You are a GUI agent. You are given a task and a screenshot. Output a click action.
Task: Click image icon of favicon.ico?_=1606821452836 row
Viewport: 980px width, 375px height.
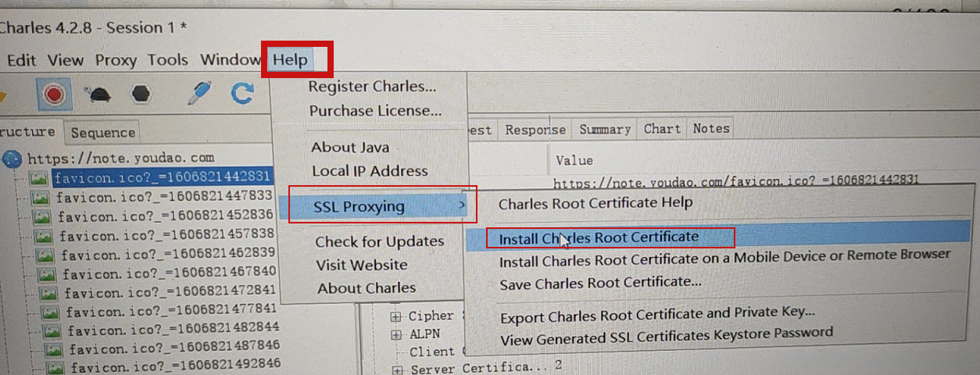(43, 216)
